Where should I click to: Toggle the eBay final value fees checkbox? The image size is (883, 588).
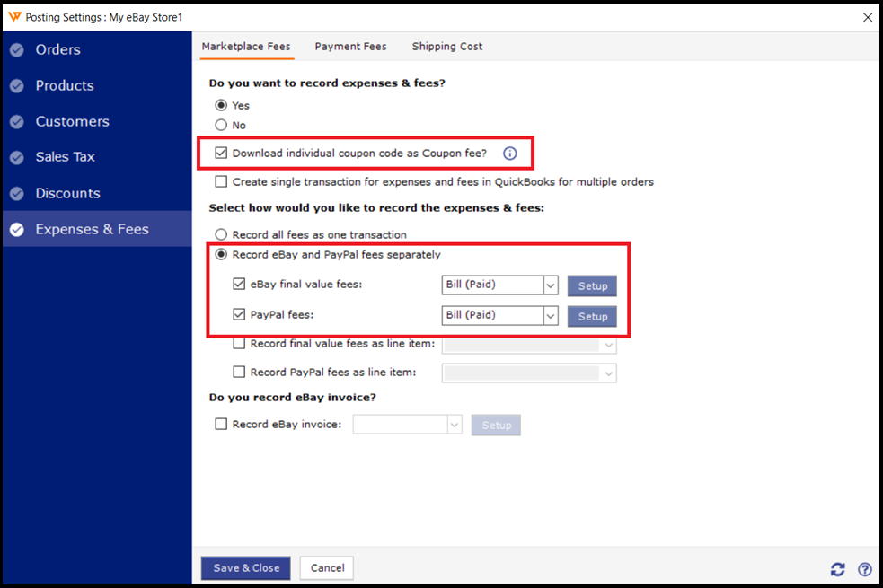pos(239,285)
